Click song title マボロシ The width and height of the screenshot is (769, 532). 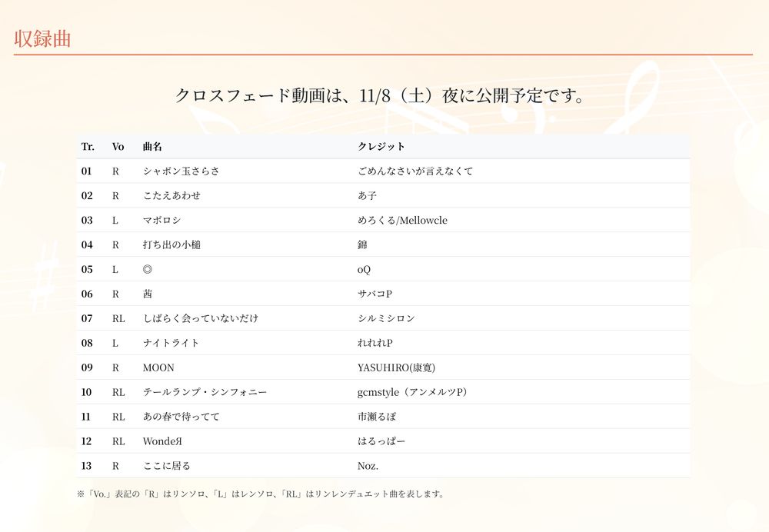pos(161,220)
